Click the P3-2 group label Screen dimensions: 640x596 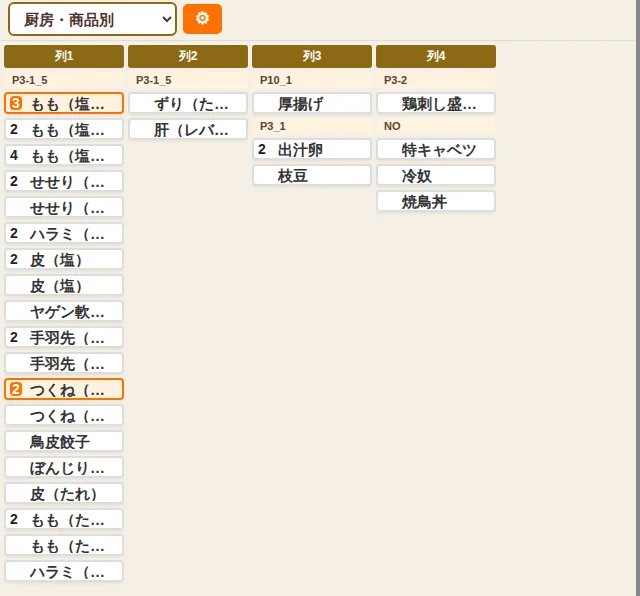[x=396, y=80]
